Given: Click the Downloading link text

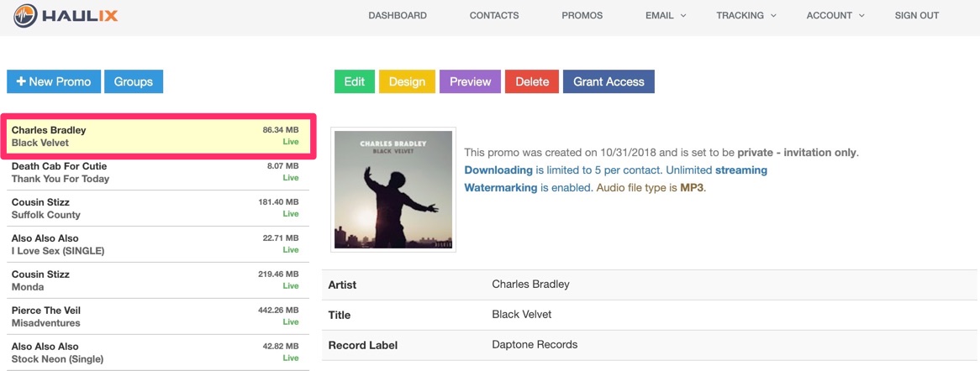Looking at the screenshot, I should coord(498,170).
